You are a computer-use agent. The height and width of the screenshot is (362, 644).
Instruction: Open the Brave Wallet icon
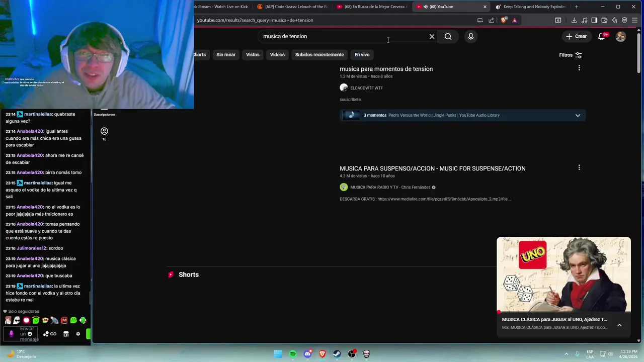click(x=604, y=20)
